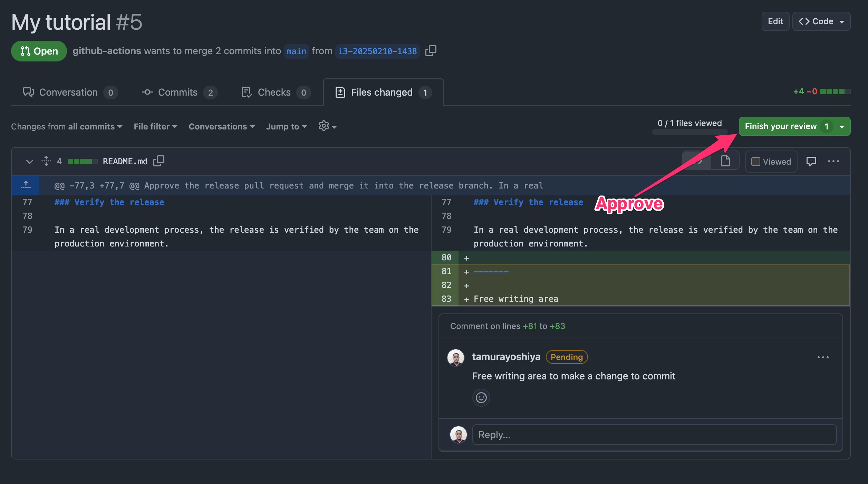Viewport: 868px width, 484px height.
Task: Open Finish your review dropdown
Action: tap(795, 126)
